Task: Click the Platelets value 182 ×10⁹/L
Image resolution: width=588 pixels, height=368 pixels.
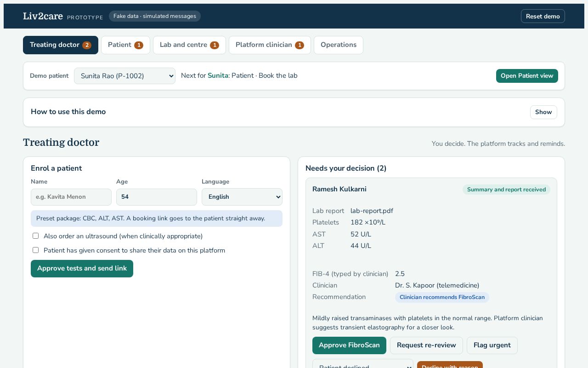Action: click(368, 223)
